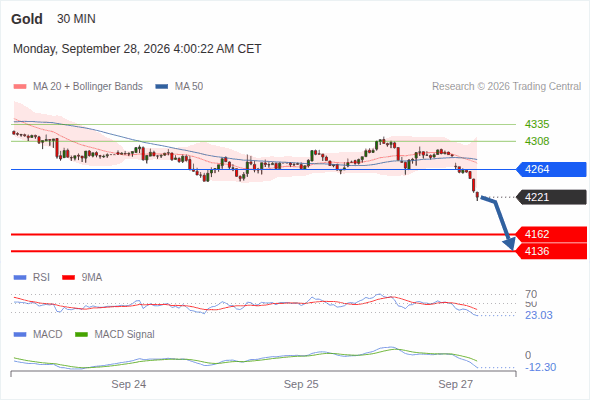The width and height of the screenshot is (590, 400).
Task: Click the 4335 resistance level label
Action: [537, 124]
